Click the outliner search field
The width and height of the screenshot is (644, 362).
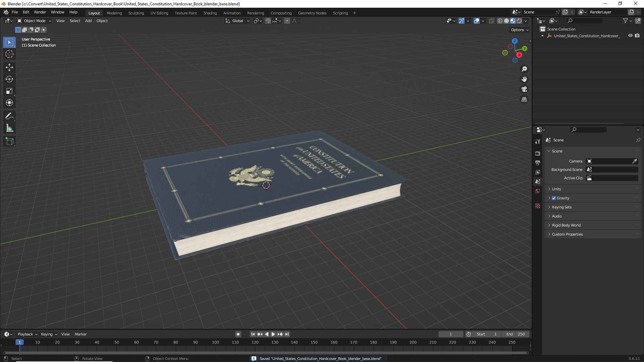pyautogui.click(x=584, y=21)
